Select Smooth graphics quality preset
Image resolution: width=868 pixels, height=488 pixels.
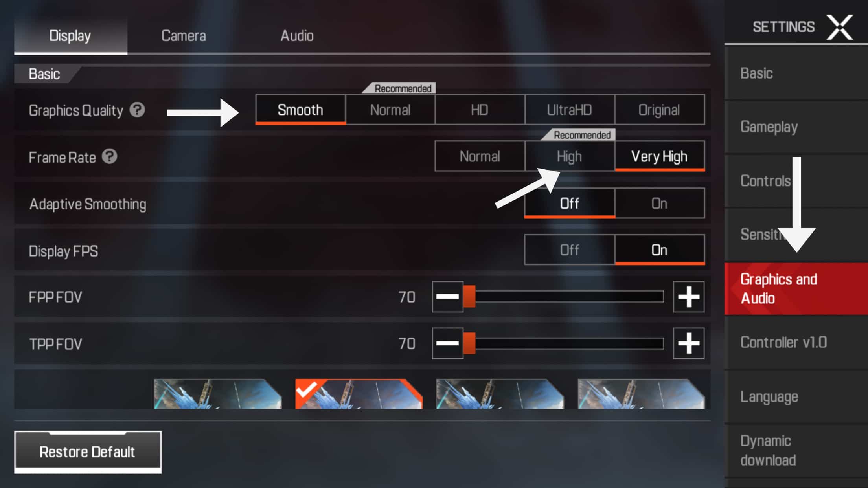(x=300, y=110)
